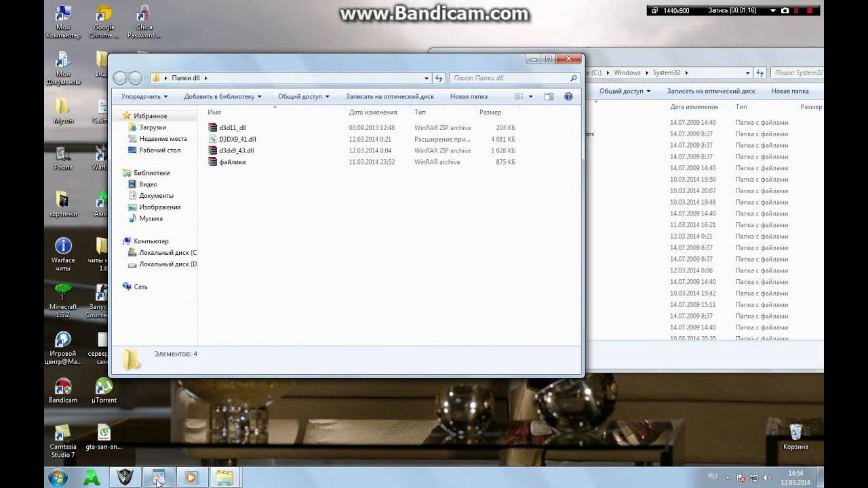Select the D3DX9_41.dll file
Screen dimensions: 868x488
pos(232,139)
